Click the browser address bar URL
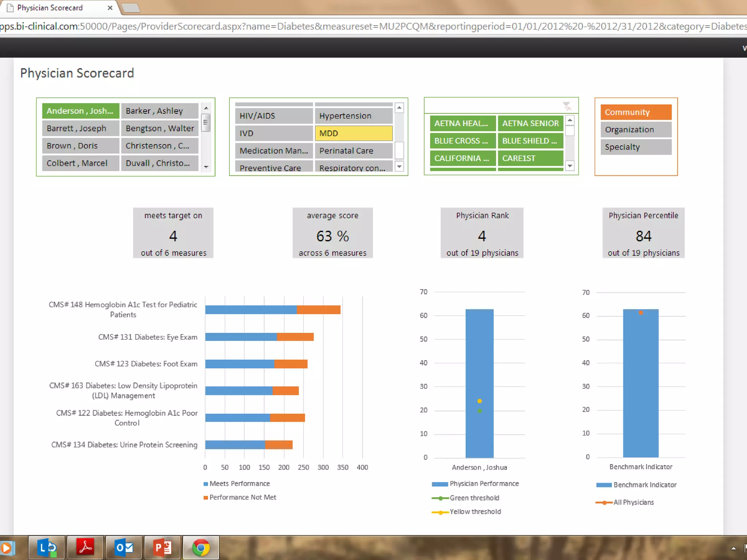Viewport: 747px width, 560px height. (365, 26)
